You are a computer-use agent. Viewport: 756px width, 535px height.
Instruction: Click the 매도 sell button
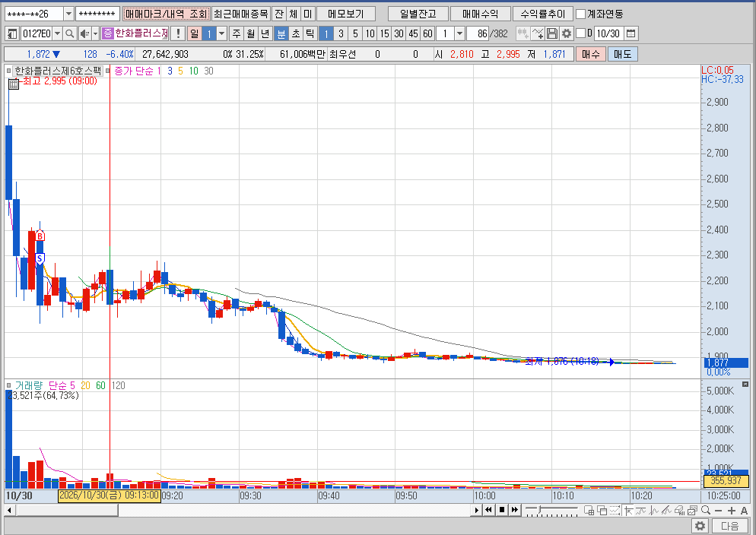tap(622, 54)
